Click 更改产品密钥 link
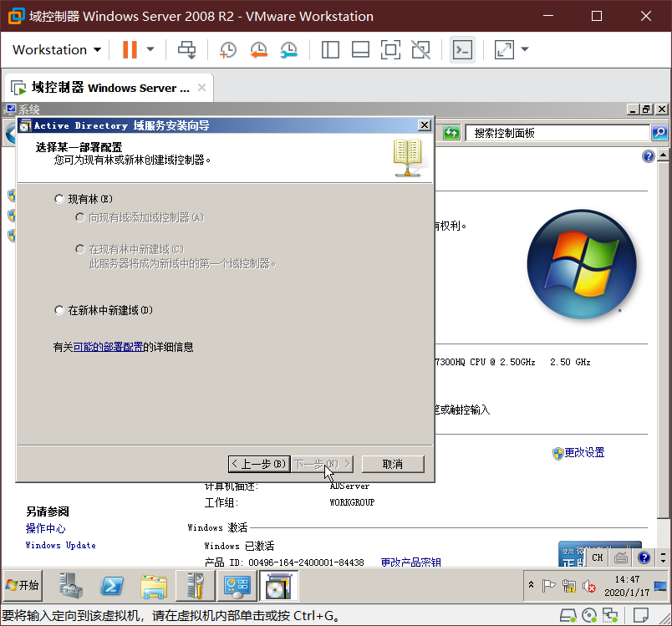Viewport: 672px width, 626px height. [x=410, y=562]
